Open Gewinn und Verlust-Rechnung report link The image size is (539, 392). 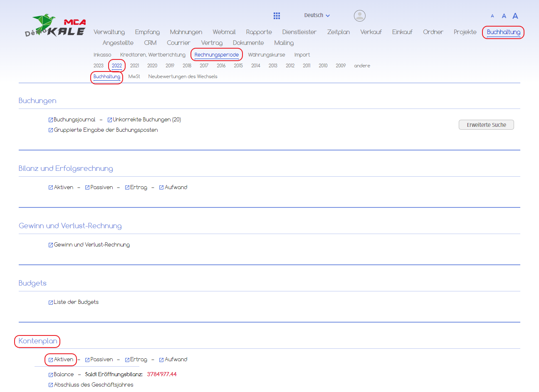pyautogui.click(x=91, y=245)
